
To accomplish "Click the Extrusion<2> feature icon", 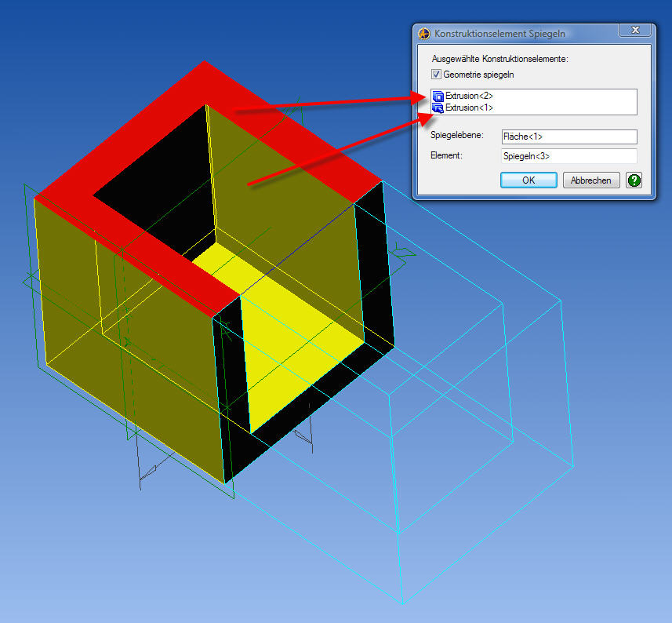I will (x=438, y=96).
